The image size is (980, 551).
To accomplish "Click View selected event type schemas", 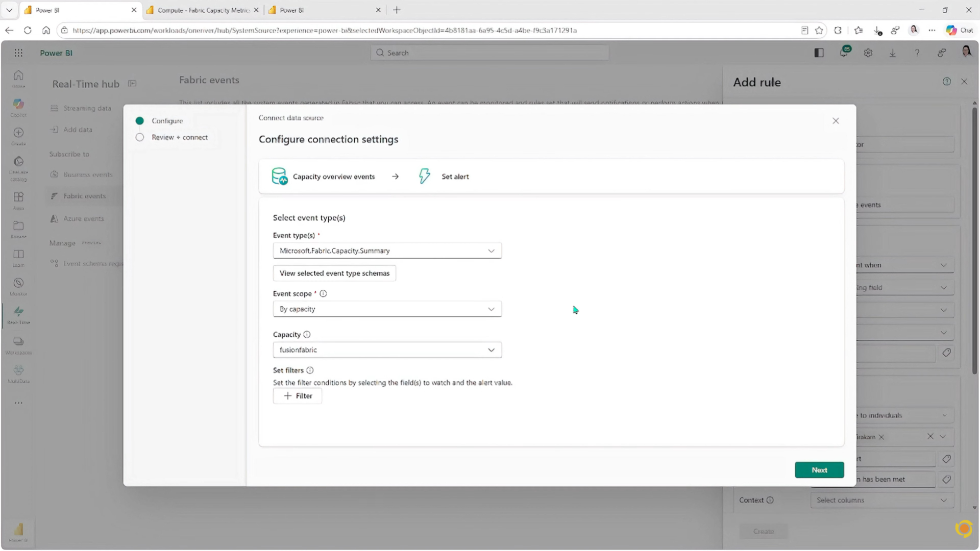I will pyautogui.click(x=334, y=273).
